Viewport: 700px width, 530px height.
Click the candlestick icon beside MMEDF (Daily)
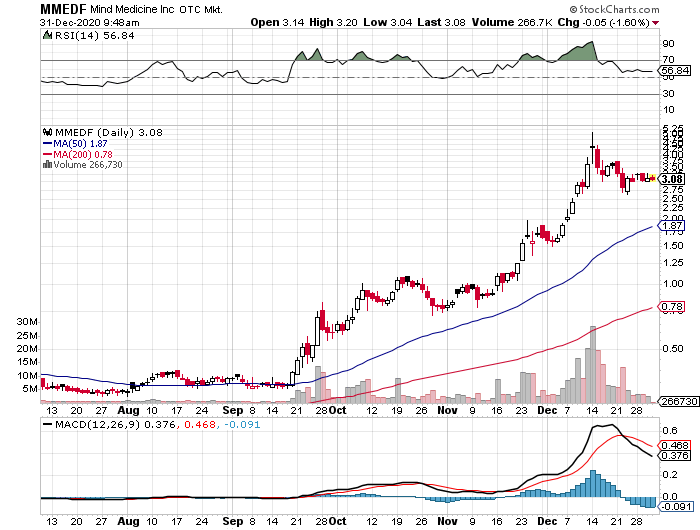47,132
